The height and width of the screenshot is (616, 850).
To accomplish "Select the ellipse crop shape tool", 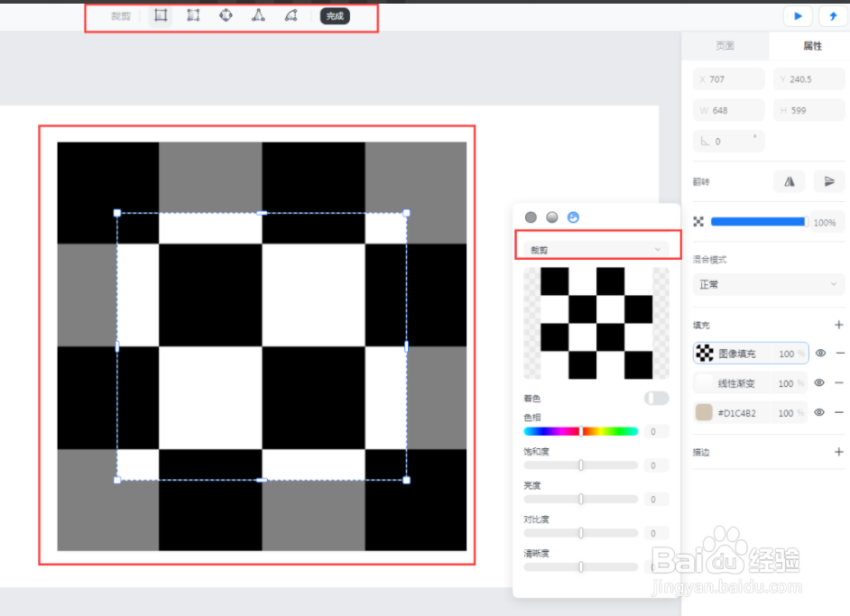I will point(226,15).
